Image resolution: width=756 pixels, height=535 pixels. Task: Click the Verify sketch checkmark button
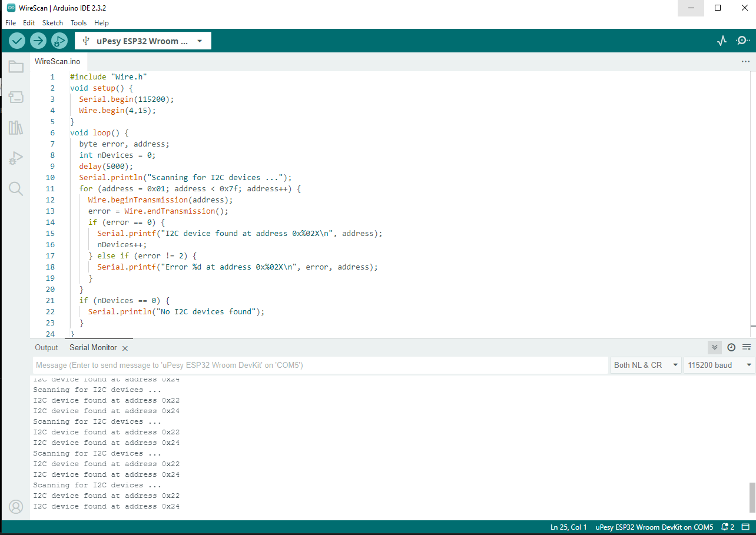point(17,41)
